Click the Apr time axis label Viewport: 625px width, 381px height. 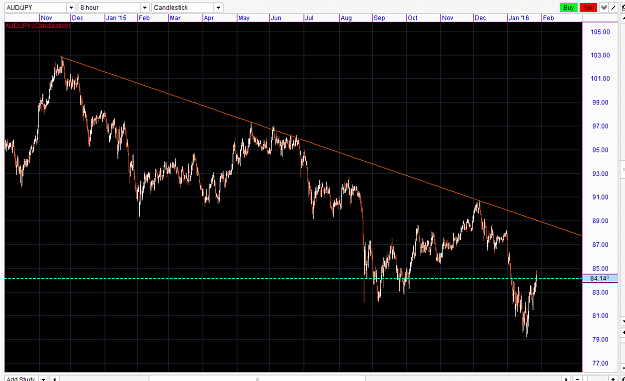tap(209, 18)
